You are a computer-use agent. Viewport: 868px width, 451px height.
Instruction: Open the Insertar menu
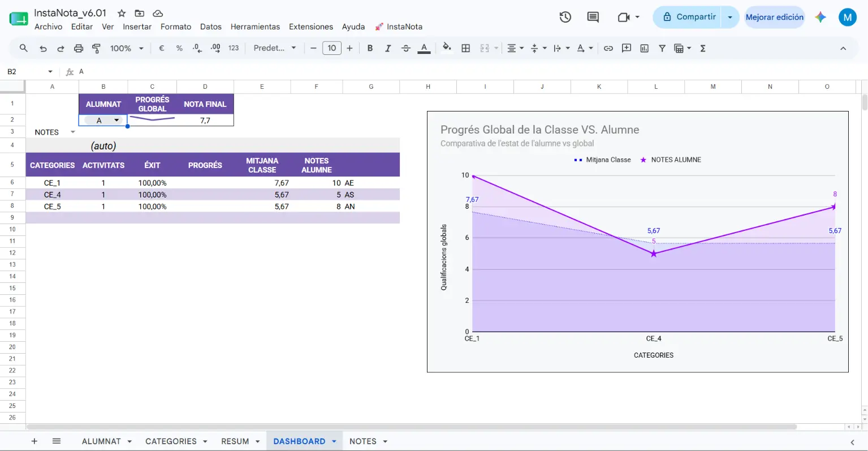[x=137, y=27]
